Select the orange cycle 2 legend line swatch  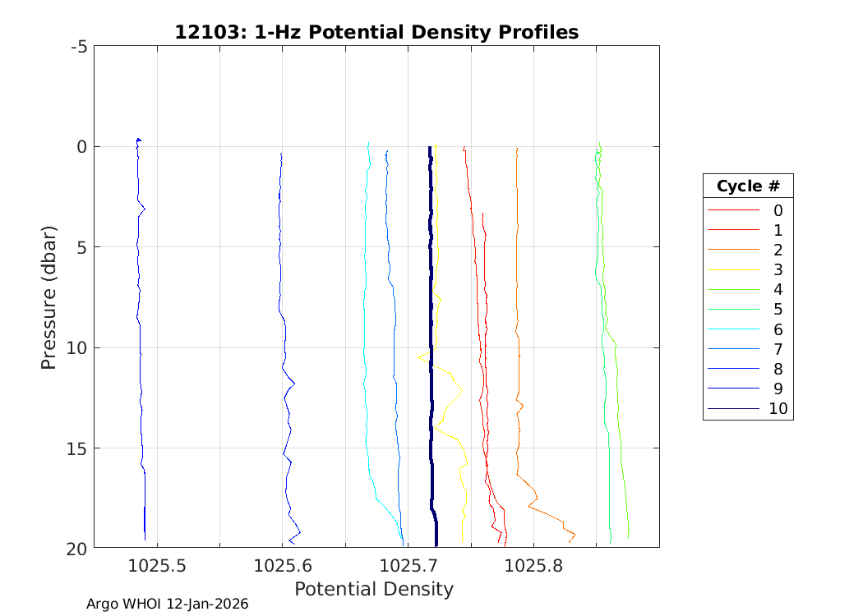[x=733, y=251]
